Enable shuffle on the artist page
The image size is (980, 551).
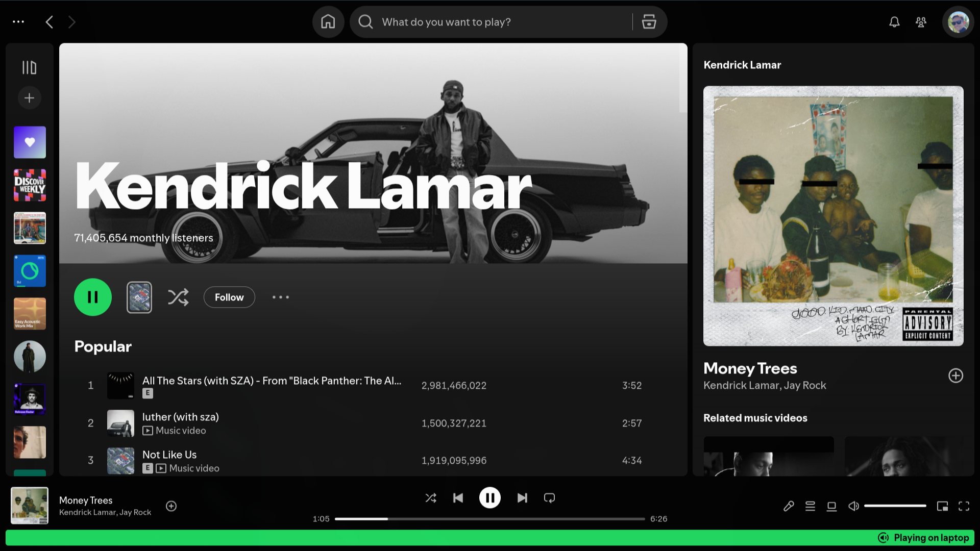tap(178, 297)
